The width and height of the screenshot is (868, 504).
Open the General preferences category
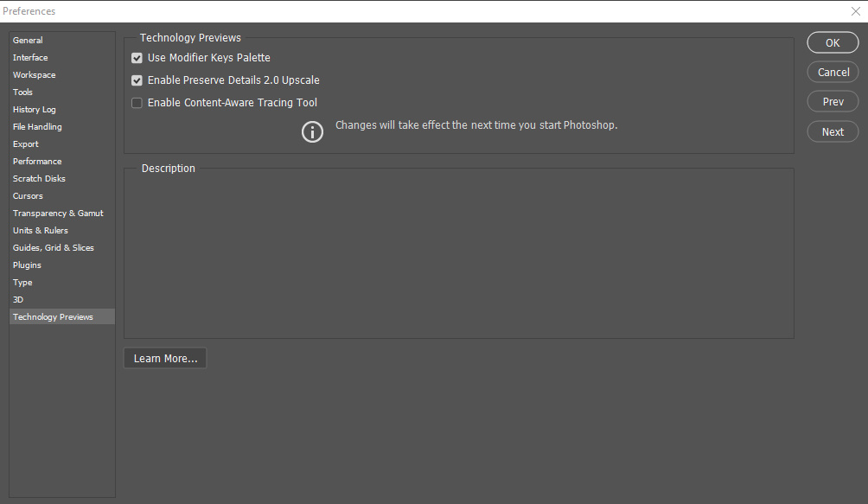coord(28,41)
